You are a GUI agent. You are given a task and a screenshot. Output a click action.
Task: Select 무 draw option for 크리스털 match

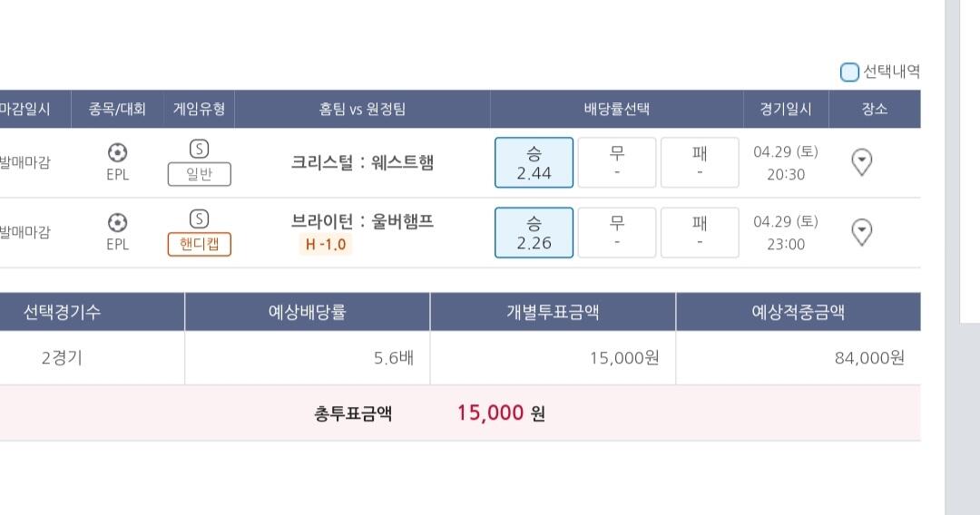click(616, 162)
